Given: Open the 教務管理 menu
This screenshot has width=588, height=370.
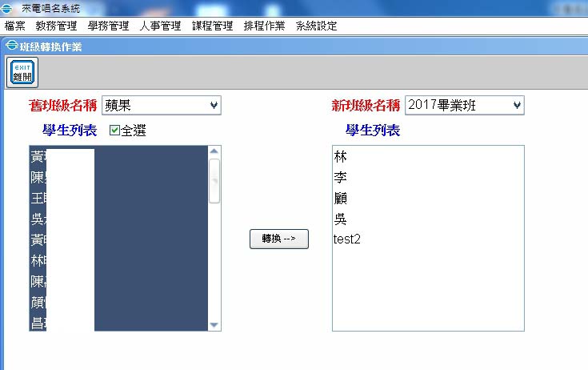Looking at the screenshot, I should tap(56, 26).
